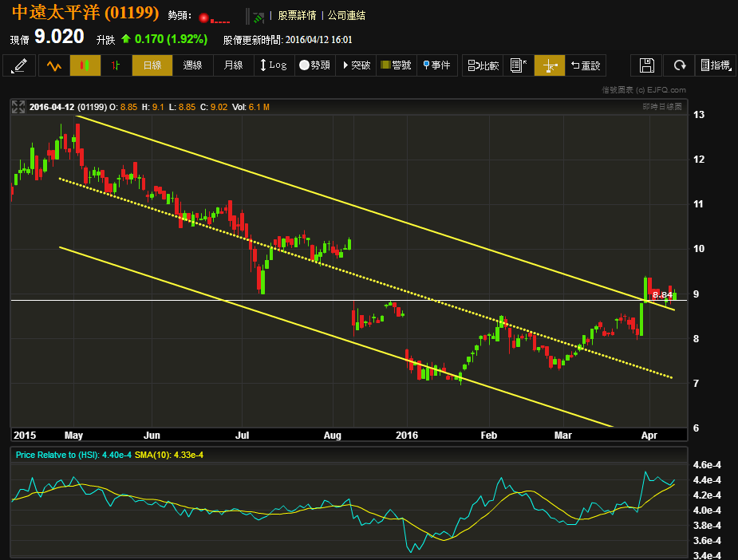This screenshot has width=738, height=560.
Task: Toggle 突破 breakout markers
Action: [x=356, y=65]
